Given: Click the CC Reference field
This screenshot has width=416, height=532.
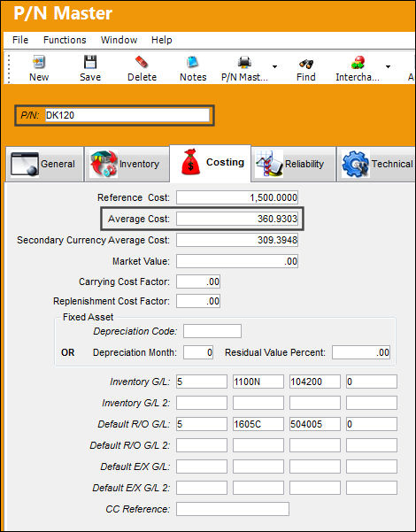Looking at the screenshot, I should (233, 509).
